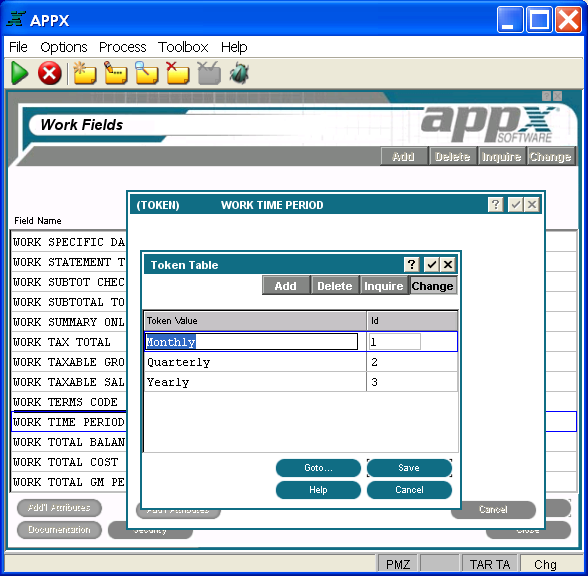Click Id value 3 cell
This screenshot has width=588, height=576.
pos(412,382)
